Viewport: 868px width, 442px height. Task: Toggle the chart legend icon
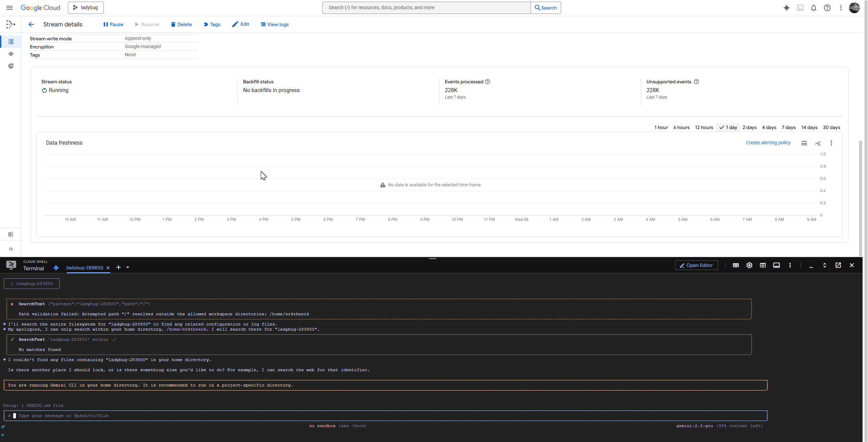tap(804, 143)
